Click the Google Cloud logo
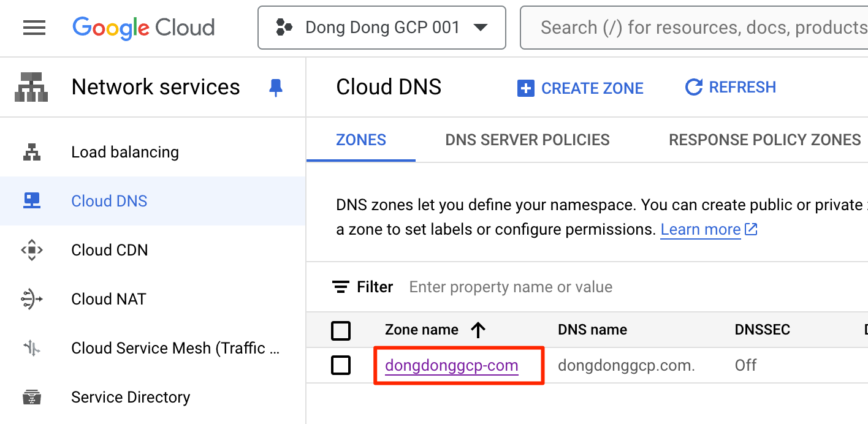 (x=143, y=28)
